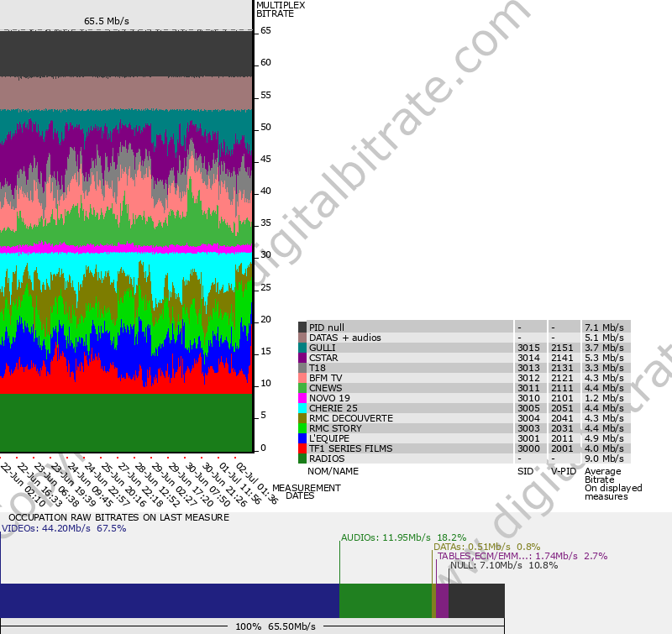Click the PID null dark gray legend swatch

302,327
